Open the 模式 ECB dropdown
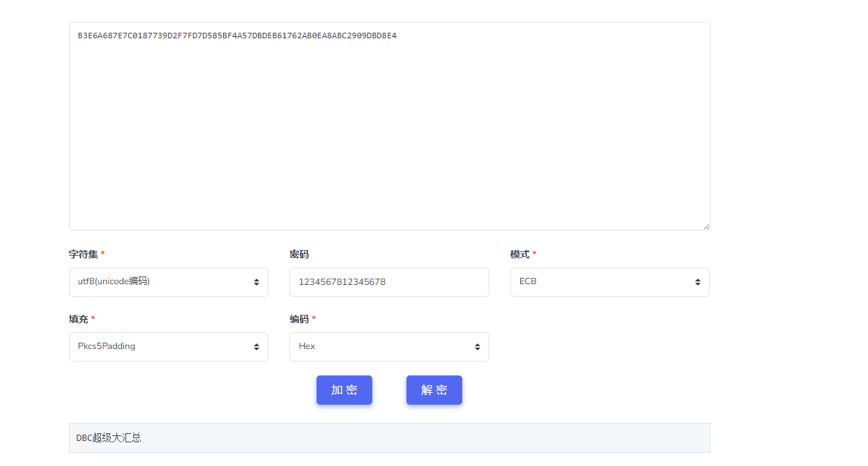The image size is (868, 466). click(610, 282)
